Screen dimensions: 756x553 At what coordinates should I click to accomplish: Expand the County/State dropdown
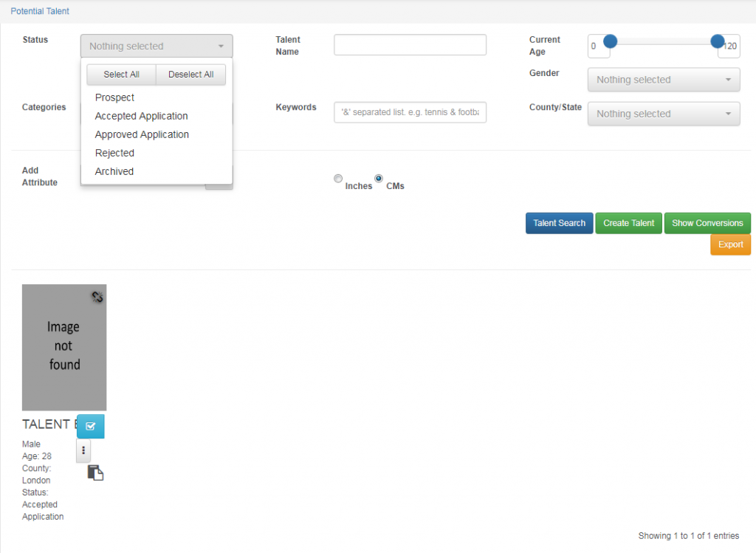(x=663, y=114)
